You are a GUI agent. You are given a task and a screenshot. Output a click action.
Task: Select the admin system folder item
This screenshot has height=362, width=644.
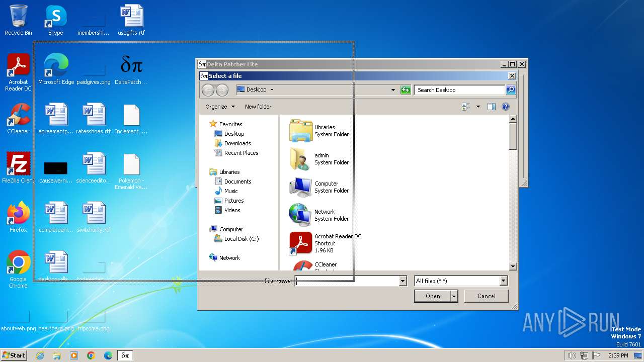click(319, 159)
